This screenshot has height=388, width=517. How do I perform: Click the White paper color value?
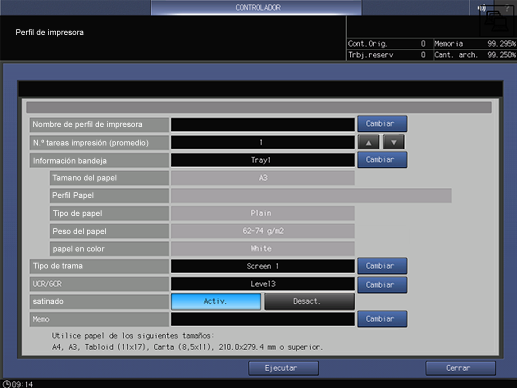point(263,249)
